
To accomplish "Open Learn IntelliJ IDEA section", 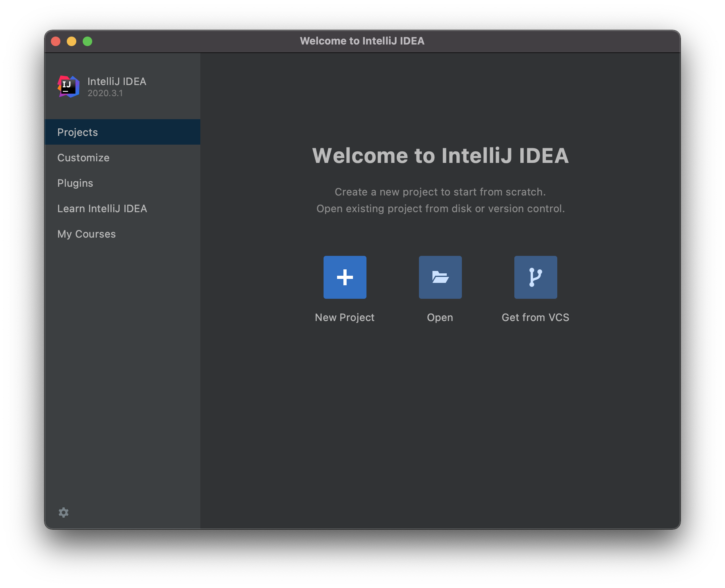I will click(102, 208).
